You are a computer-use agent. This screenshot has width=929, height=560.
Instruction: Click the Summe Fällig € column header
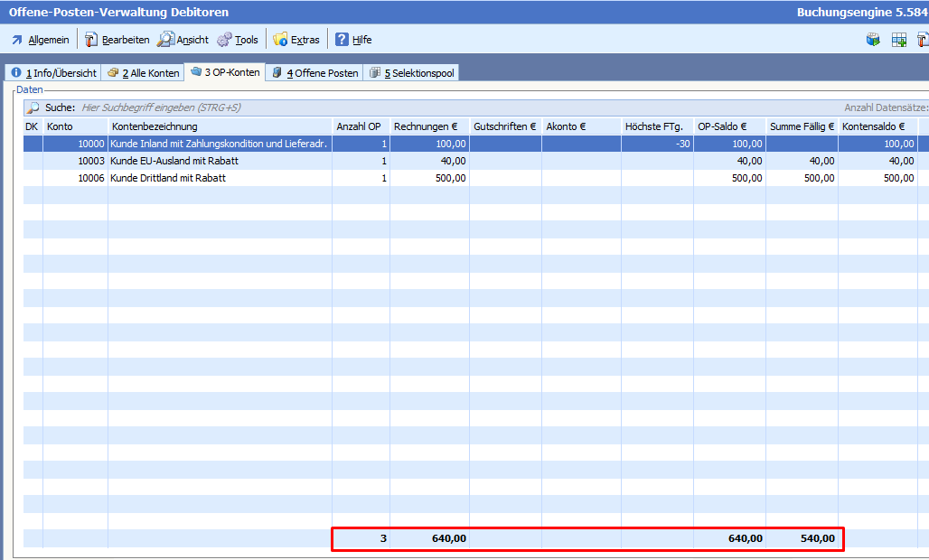click(802, 126)
